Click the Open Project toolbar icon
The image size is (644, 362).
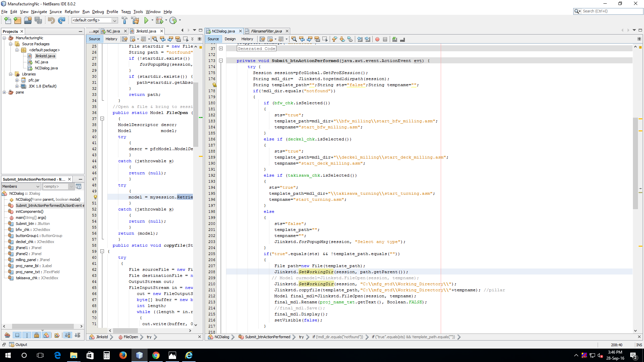[x=28, y=20]
